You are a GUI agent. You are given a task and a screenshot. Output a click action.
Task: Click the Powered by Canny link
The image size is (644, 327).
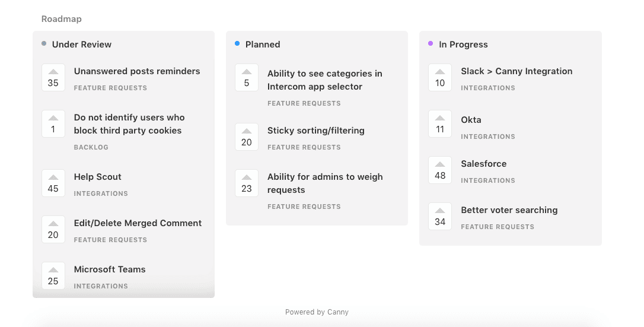tap(317, 312)
